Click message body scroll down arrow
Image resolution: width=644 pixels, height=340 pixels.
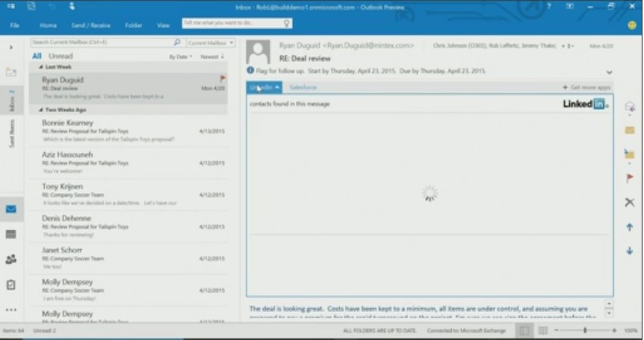coord(609,313)
